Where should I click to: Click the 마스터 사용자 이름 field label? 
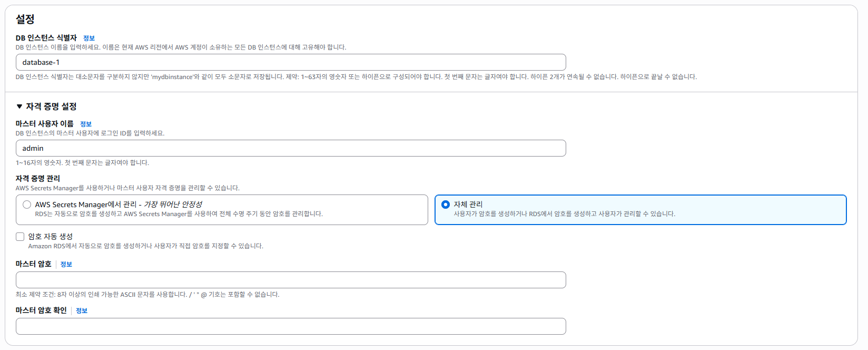click(x=45, y=124)
